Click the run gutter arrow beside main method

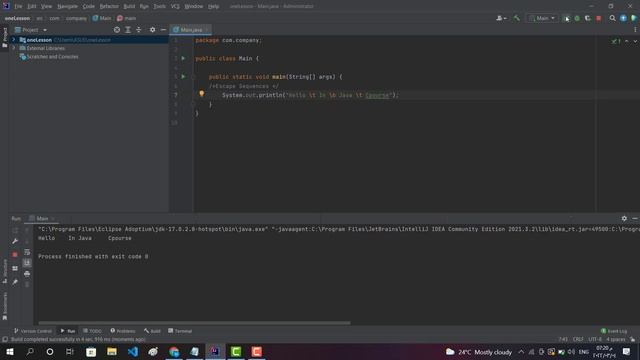[x=183, y=76]
